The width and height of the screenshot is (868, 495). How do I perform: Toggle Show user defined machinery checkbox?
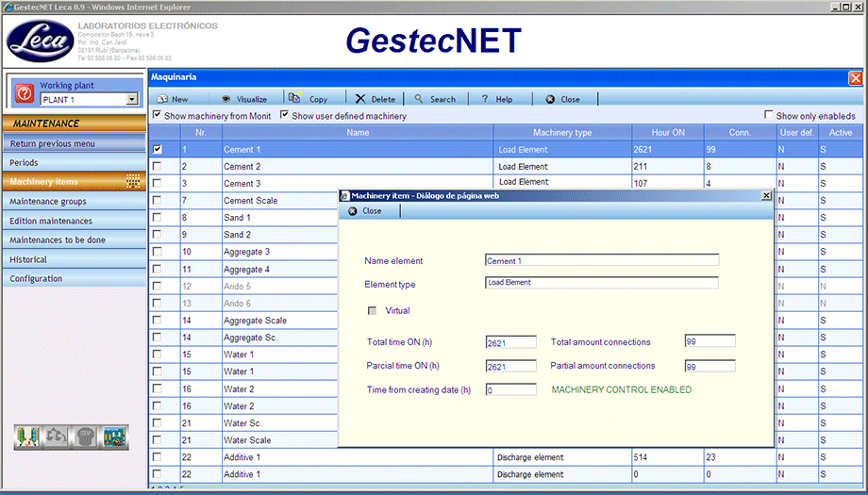tap(285, 114)
